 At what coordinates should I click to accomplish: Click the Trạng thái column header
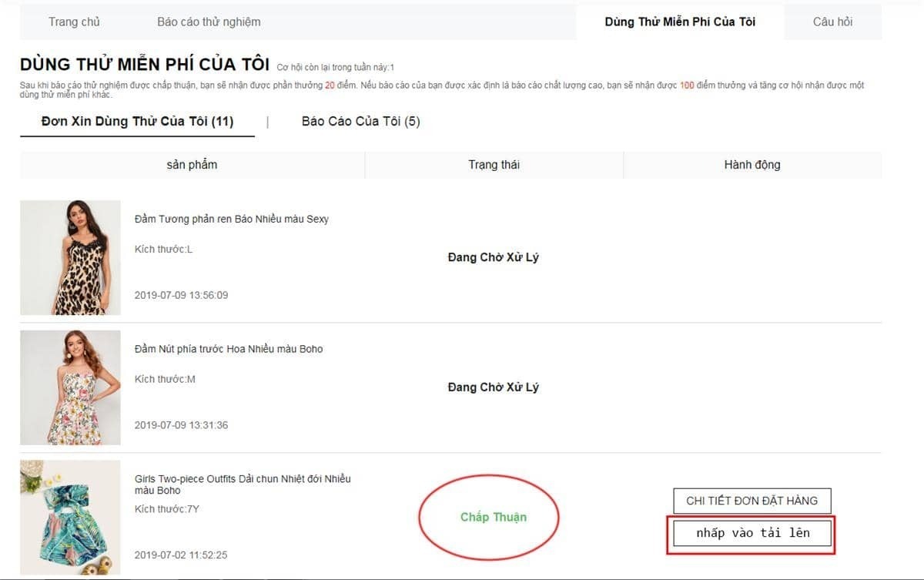pyautogui.click(x=494, y=164)
